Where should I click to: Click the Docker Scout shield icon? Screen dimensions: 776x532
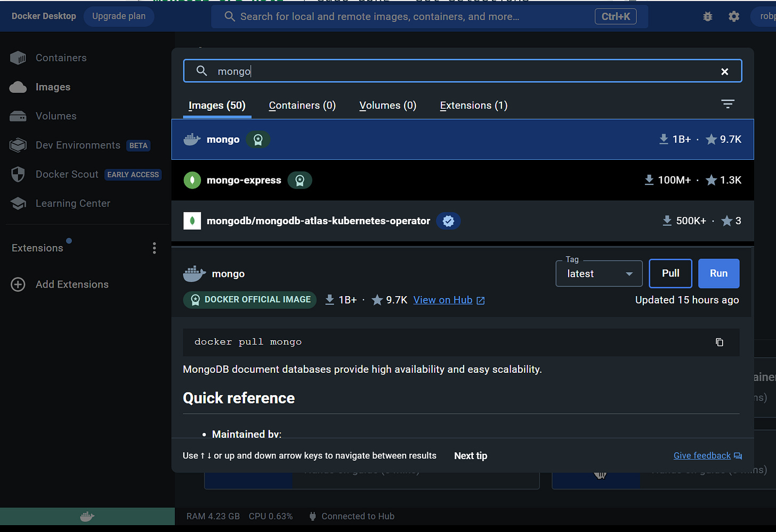click(18, 175)
